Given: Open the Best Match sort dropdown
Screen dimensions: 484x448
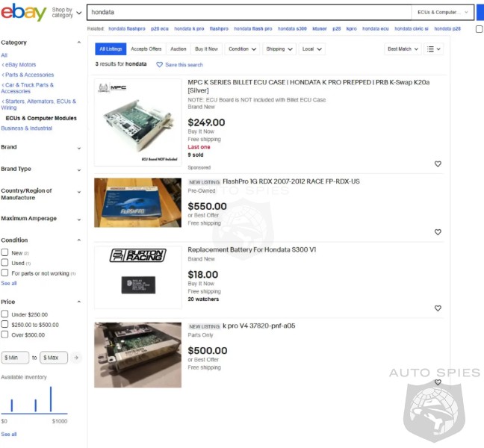Looking at the screenshot, I should tap(403, 49).
